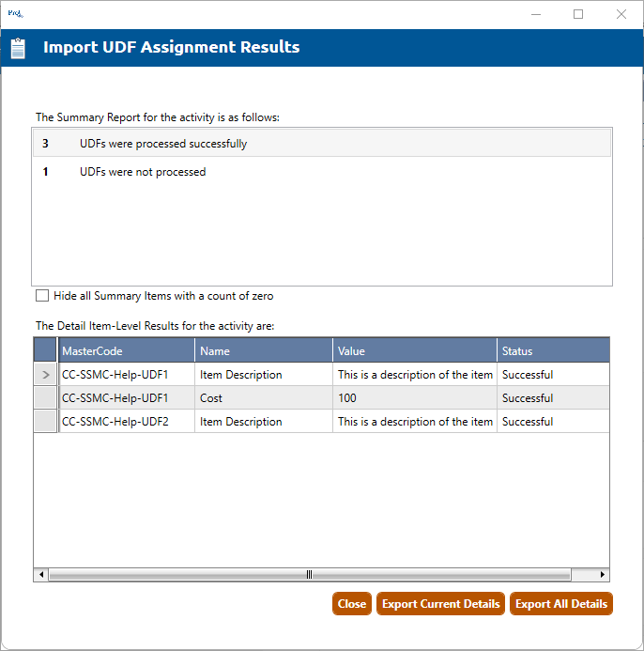Screen dimensions: 644x651
Task: Select the row arrow indicator for the first row
Action: point(46,375)
